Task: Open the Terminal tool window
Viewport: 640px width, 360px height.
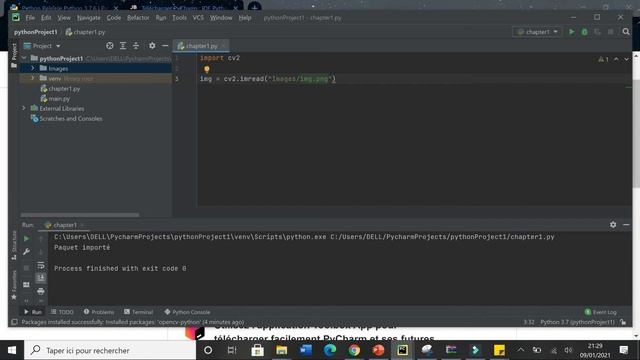Action: click(138, 312)
